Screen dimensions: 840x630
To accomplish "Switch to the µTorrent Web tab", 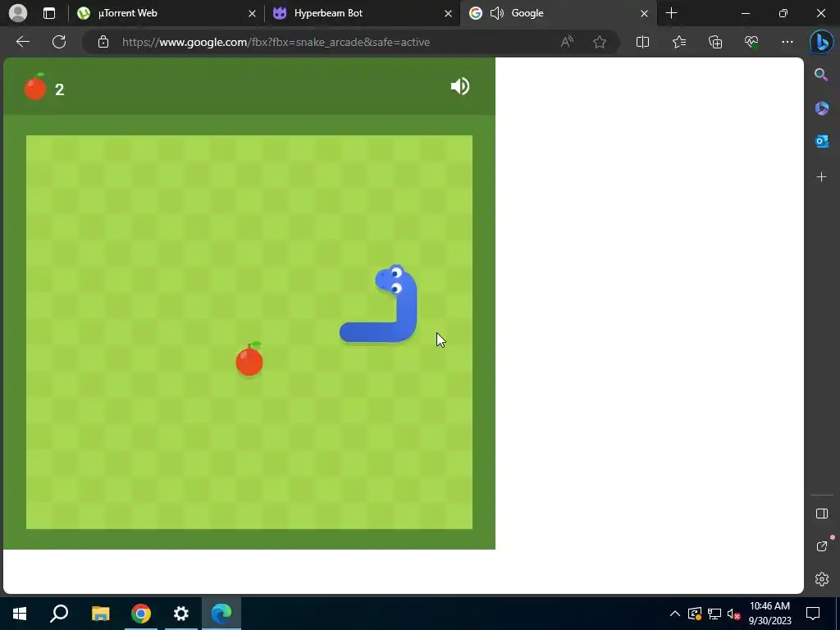I will point(166,13).
